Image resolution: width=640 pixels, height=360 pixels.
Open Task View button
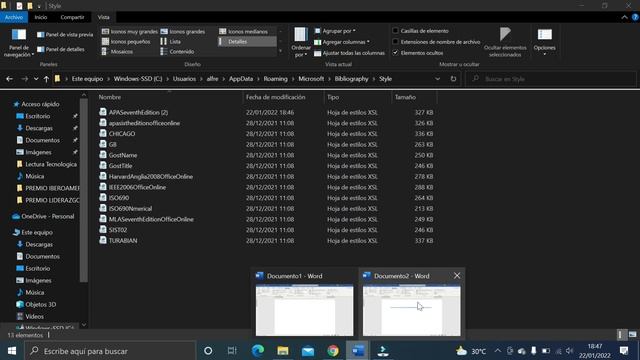click(x=232, y=351)
